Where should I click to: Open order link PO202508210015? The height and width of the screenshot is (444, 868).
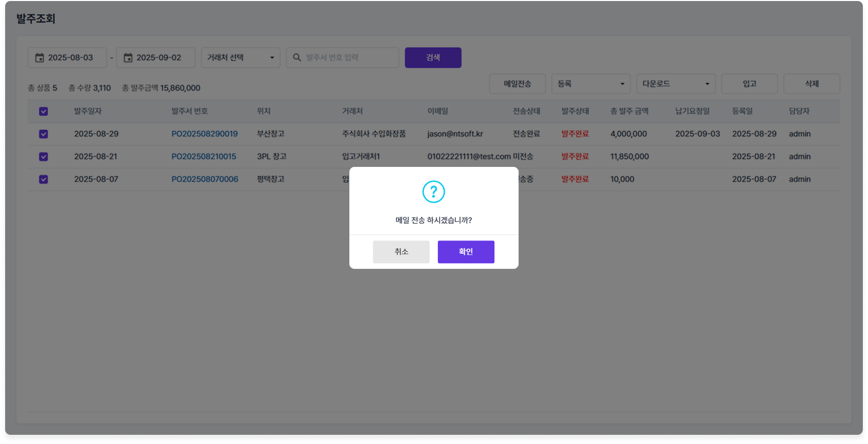pos(204,157)
